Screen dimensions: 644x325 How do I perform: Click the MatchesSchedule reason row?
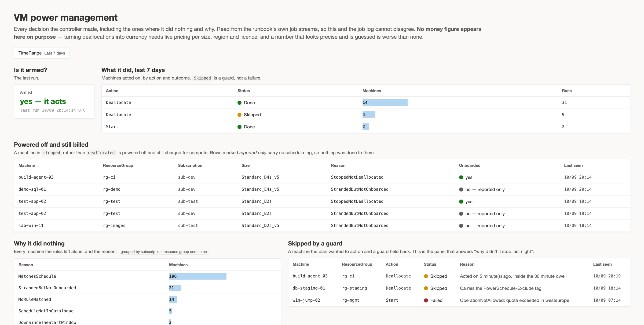coord(148,276)
